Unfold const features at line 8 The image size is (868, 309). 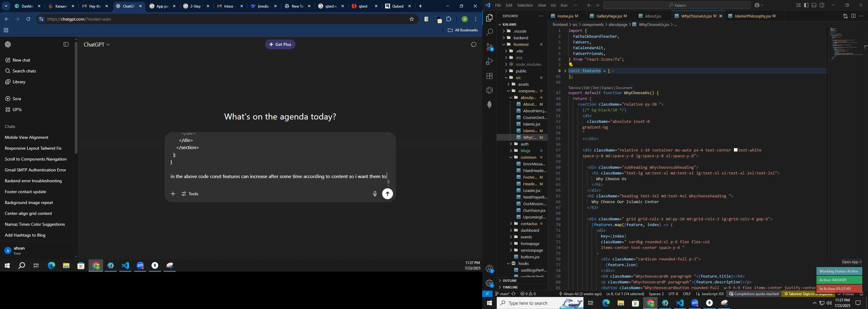(565, 71)
